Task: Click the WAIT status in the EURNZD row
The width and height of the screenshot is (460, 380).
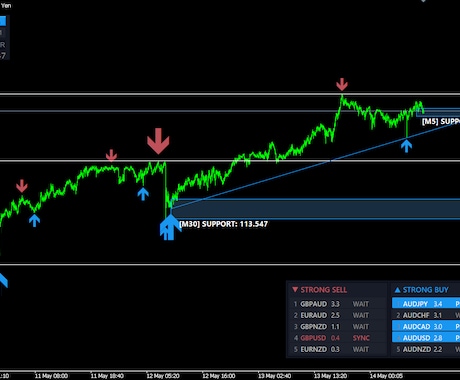Action: click(x=361, y=349)
